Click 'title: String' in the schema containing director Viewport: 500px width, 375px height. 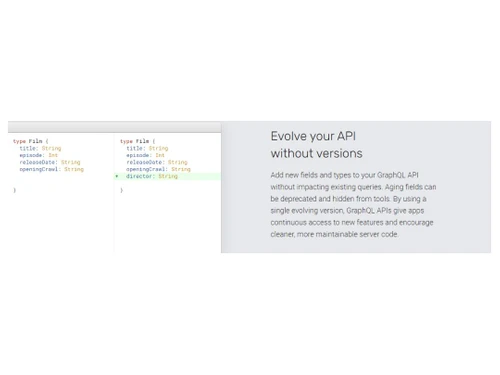(147, 148)
